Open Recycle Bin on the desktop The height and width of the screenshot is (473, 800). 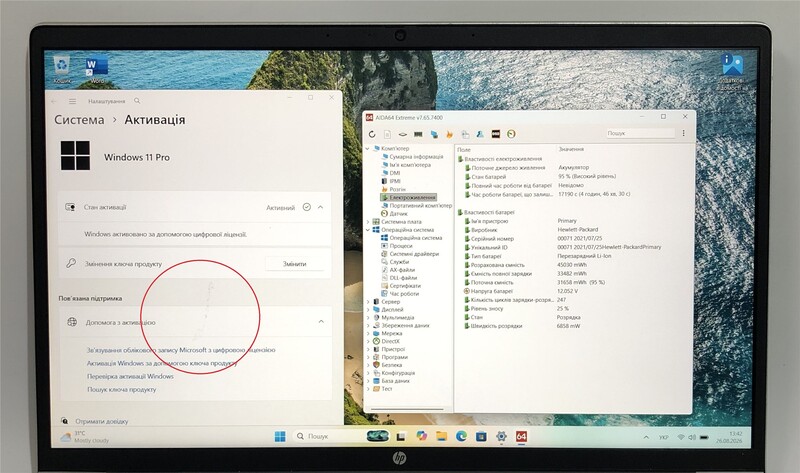pos(62,69)
